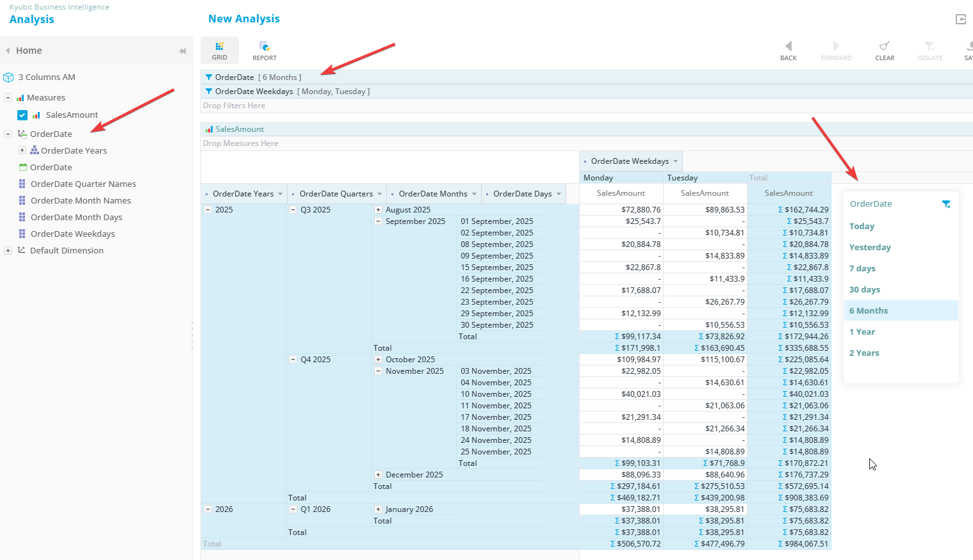Open the OrderDate Weekdays column dropdown
Screen dimensions: 973x560
pyautogui.click(x=675, y=161)
